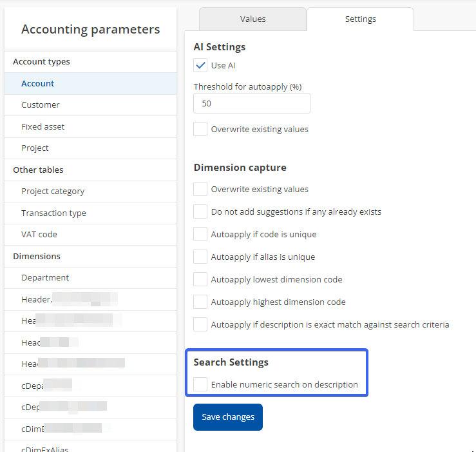Open the Settings tab
The width and height of the screenshot is (476, 452).
tap(360, 19)
